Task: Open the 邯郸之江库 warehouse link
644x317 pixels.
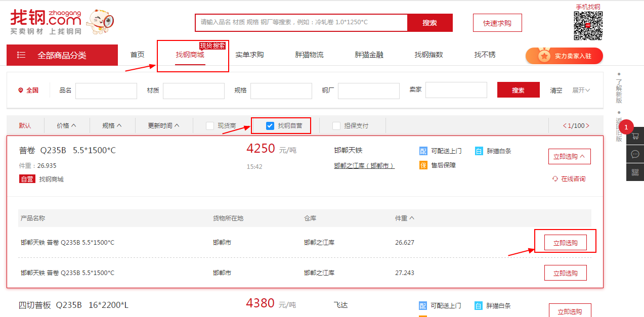Action: click(x=364, y=166)
